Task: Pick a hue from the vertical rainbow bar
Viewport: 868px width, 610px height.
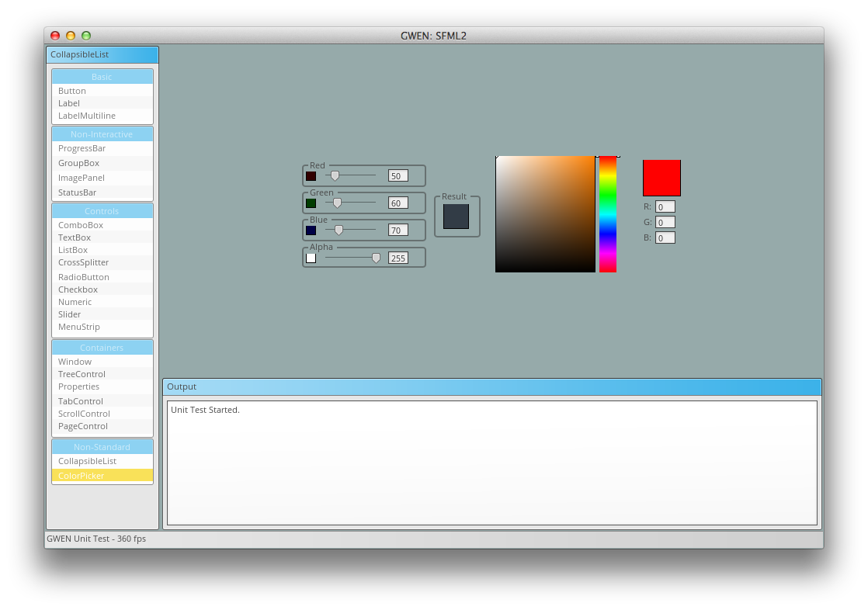Action: [608, 213]
